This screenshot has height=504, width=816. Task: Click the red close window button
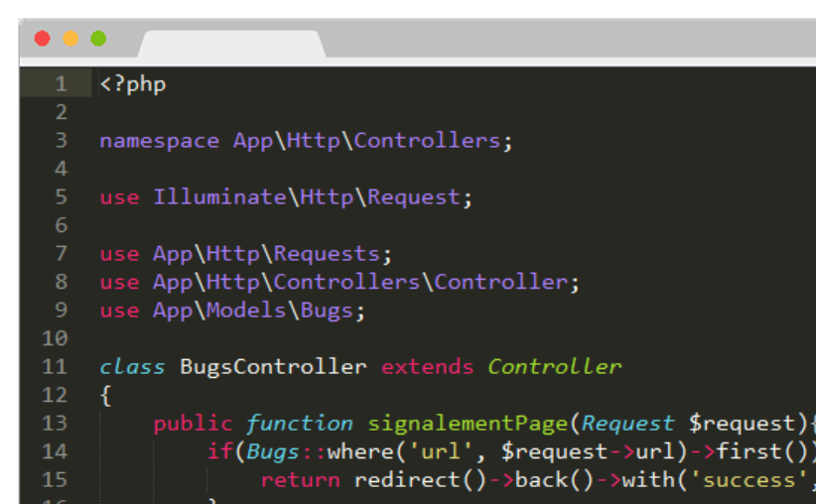pyautogui.click(x=42, y=39)
